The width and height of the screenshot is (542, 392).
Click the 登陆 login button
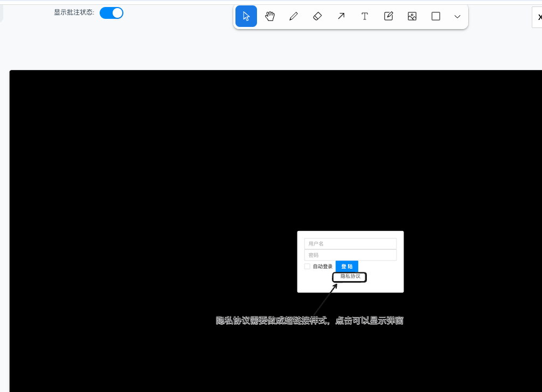(346, 266)
